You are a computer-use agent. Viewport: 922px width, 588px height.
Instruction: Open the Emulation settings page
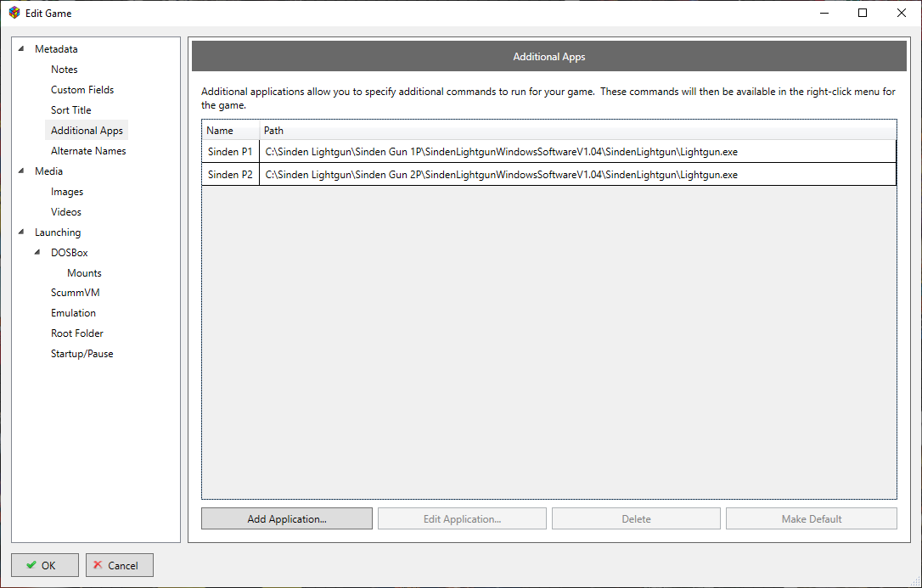coord(74,313)
